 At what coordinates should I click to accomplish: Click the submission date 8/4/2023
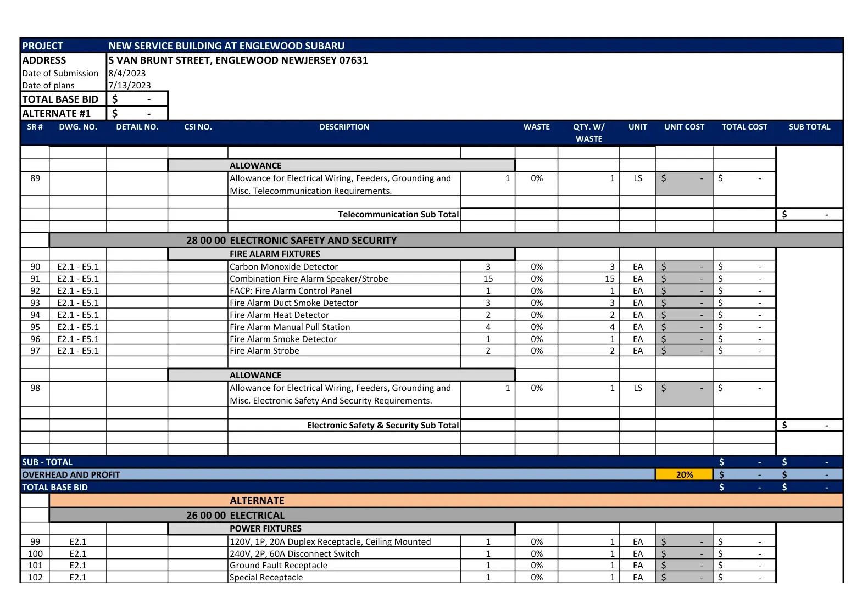(x=127, y=73)
